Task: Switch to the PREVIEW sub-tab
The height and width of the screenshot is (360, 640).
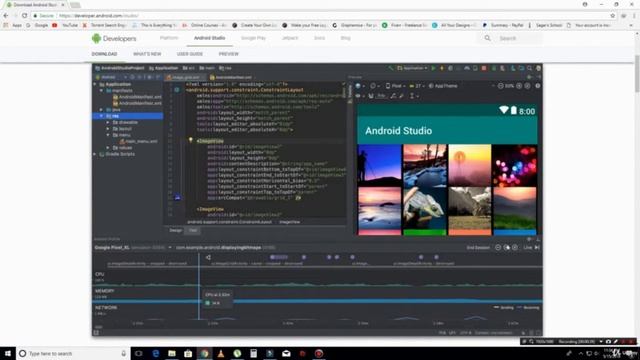Action: coord(228,54)
